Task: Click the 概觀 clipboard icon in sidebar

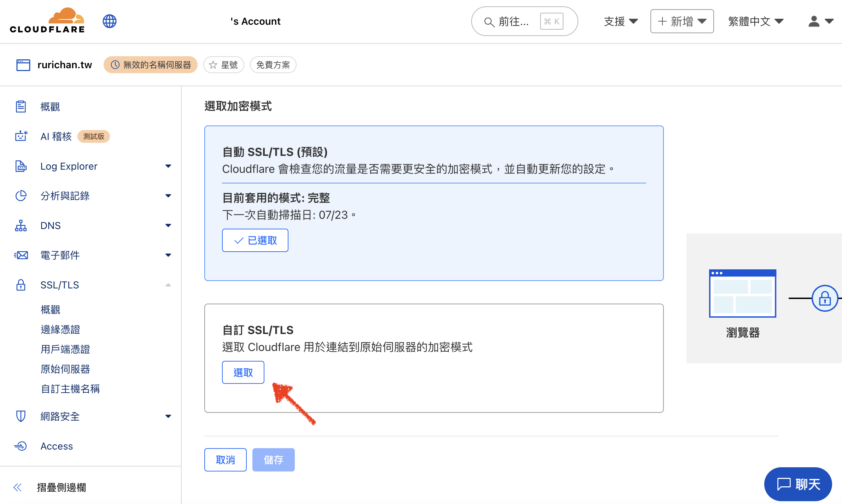Action: point(21,107)
